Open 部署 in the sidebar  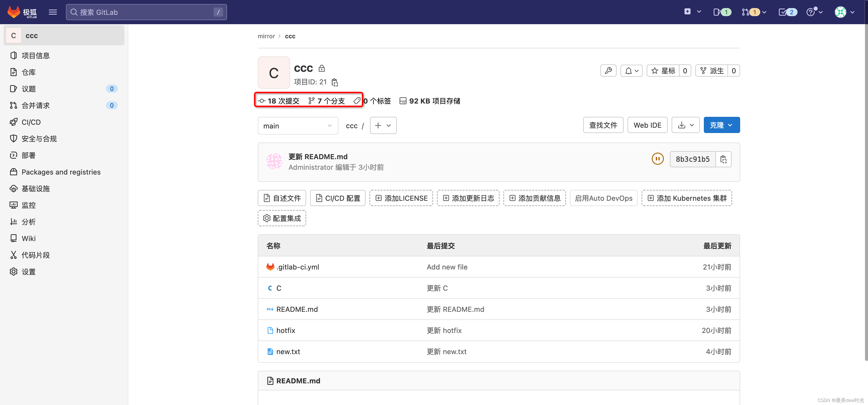click(29, 155)
